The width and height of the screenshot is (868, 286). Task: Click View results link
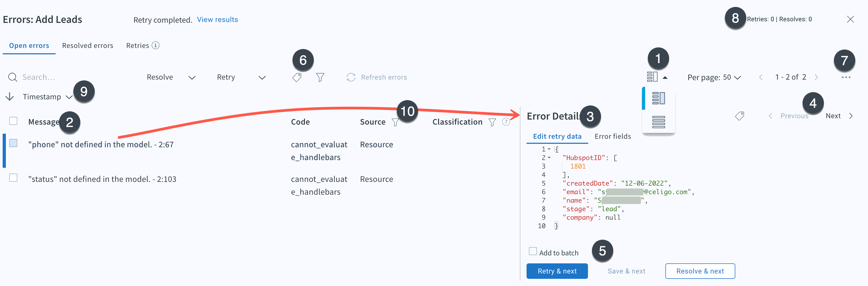pyautogui.click(x=217, y=19)
